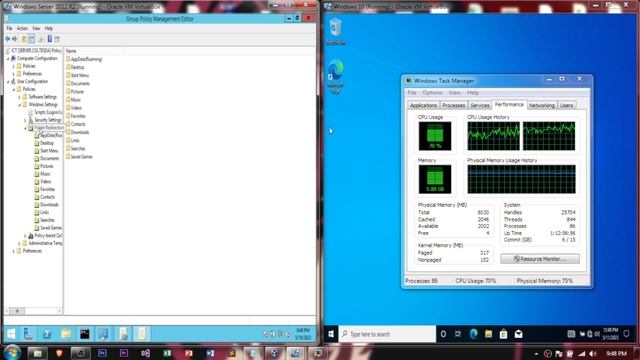
Task: Open View menu in Group Policy Management Editor
Action: pyautogui.click(x=36, y=29)
